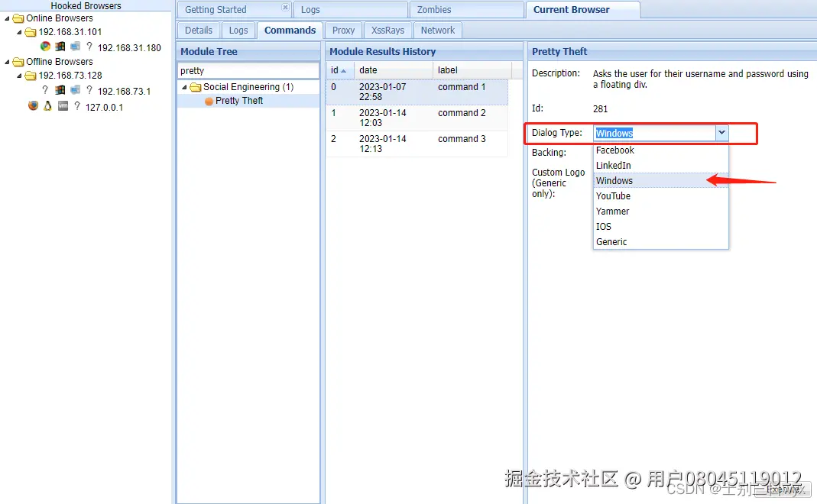Click the VM icon for 127.0.0.1

click(x=63, y=105)
